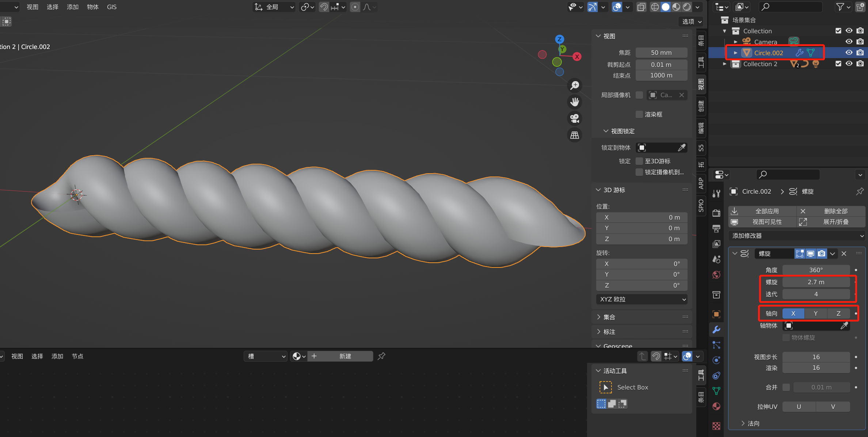Enable lock 至3D游标 checkbox
The width and height of the screenshot is (868, 437).
click(639, 161)
